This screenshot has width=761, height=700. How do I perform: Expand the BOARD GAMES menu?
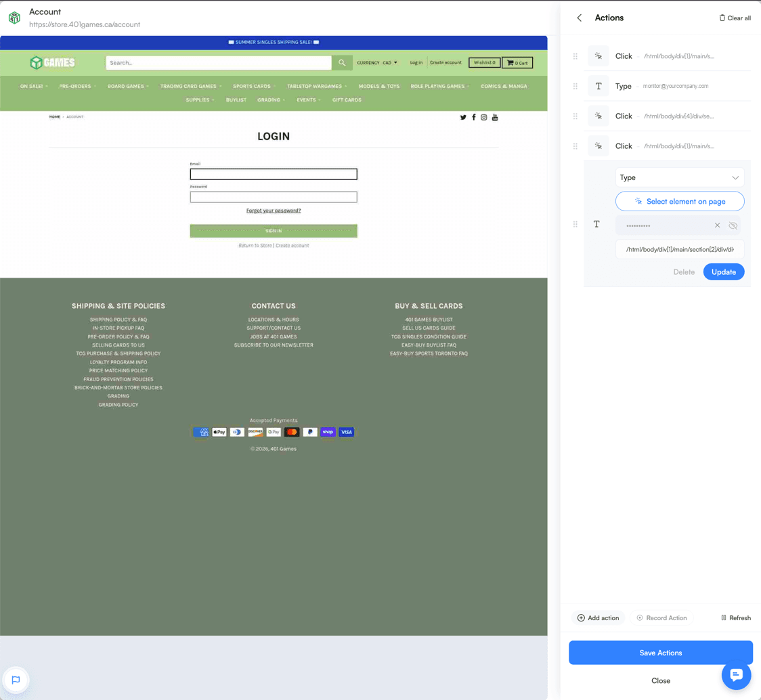[x=128, y=87]
